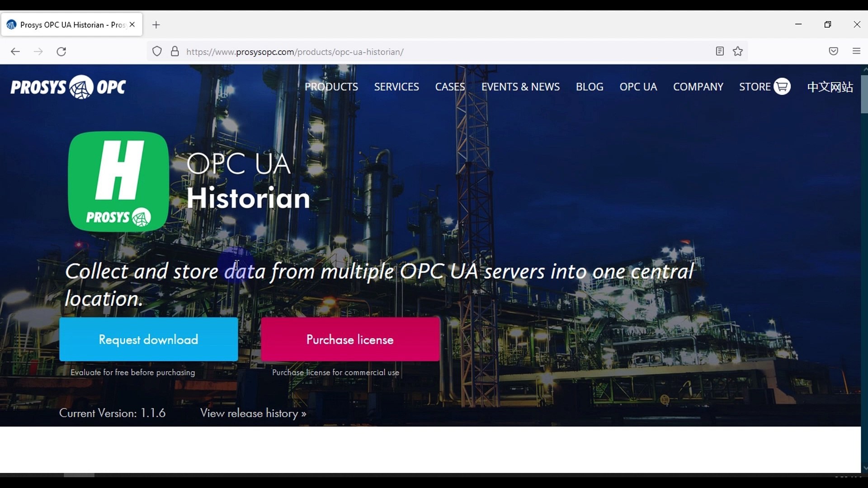Click the scroll down arrow
Viewport: 868px width, 488px height.
[864, 469]
